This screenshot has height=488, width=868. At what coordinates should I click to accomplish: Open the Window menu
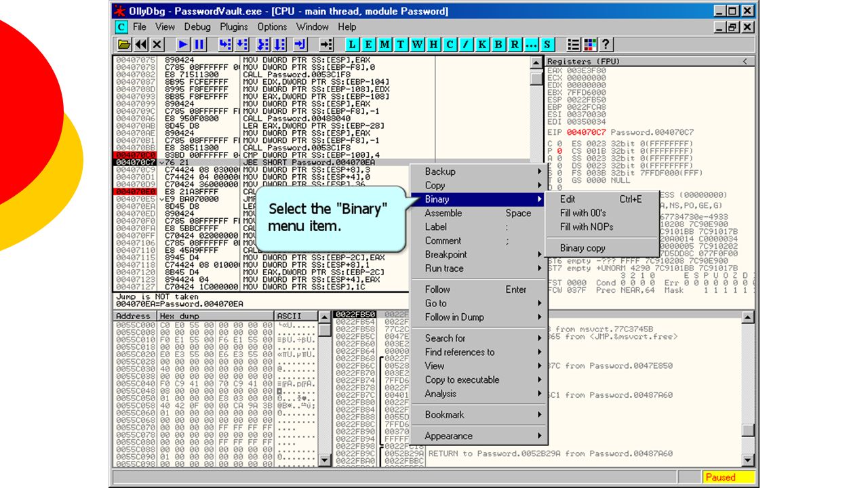tap(312, 27)
